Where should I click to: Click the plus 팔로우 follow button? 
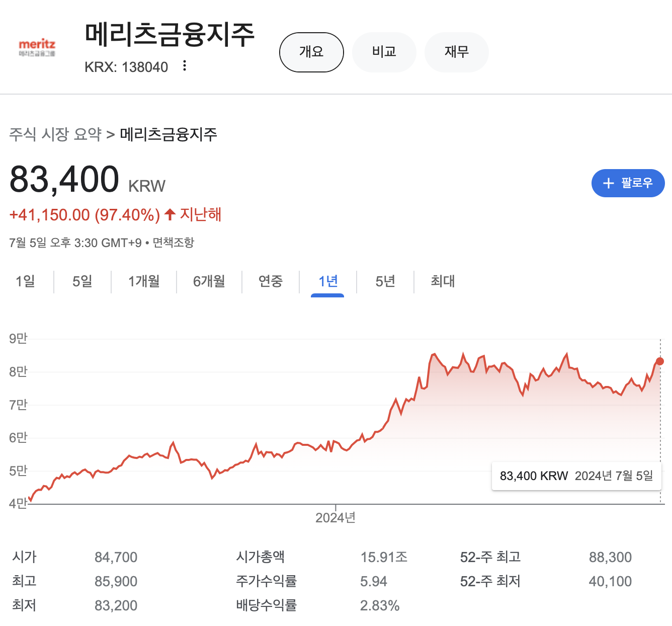[628, 183]
